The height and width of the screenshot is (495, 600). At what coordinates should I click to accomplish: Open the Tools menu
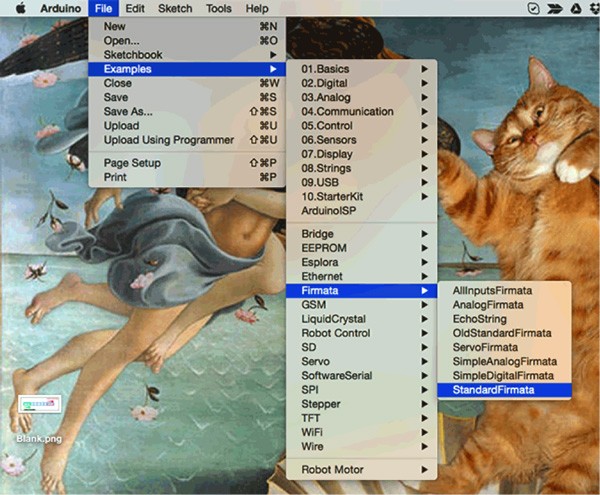(218, 8)
